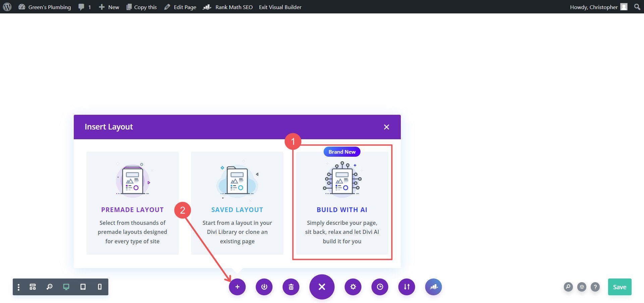This screenshot has width=644, height=303.
Task: Open page settings with the gear icon
Action: pos(353,287)
